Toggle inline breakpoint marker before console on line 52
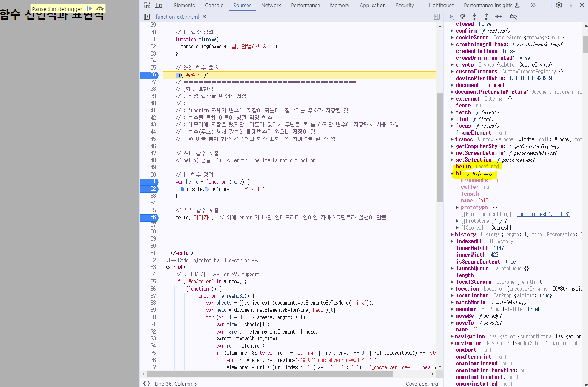588x387 pixels. (x=182, y=189)
